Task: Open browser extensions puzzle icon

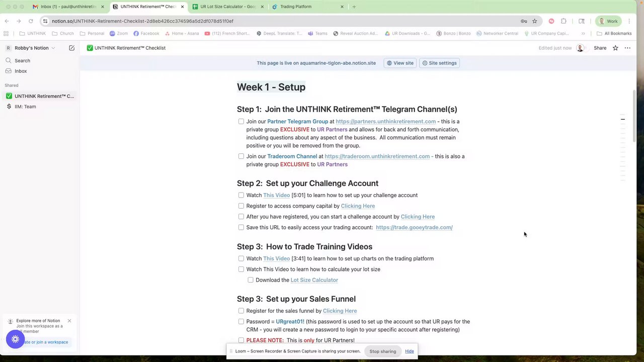Action: point(563,21)
